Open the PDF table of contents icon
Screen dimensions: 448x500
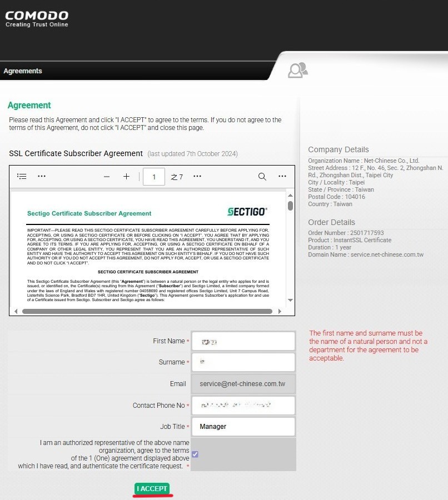22,176
